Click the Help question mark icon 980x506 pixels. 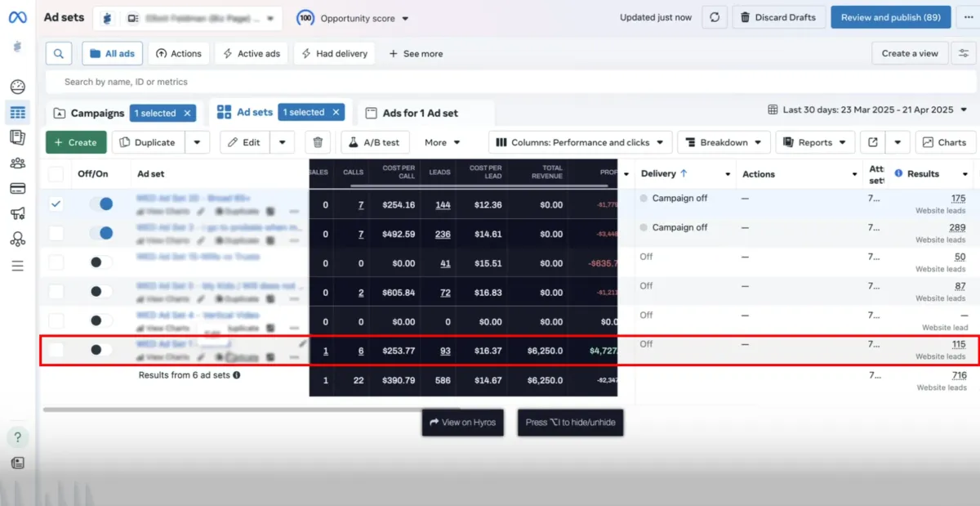[x=17, y=437]
